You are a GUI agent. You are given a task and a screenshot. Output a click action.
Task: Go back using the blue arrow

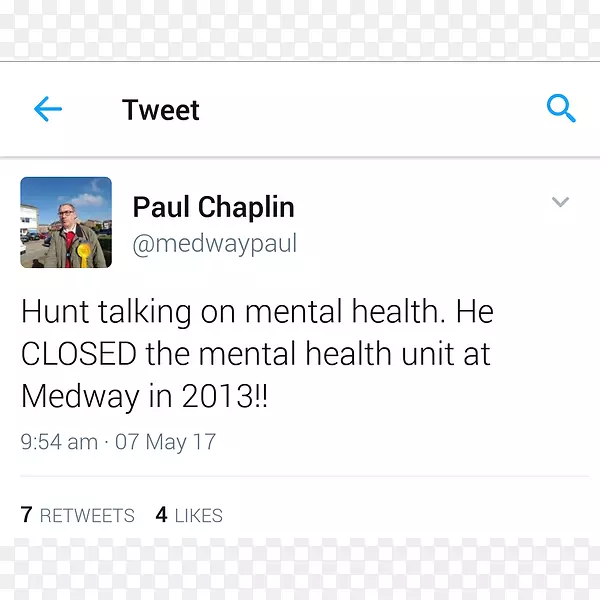point(48,109)
